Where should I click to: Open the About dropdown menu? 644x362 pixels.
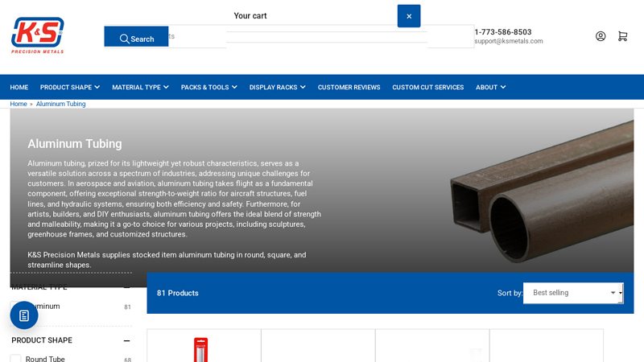pos(490,87)
